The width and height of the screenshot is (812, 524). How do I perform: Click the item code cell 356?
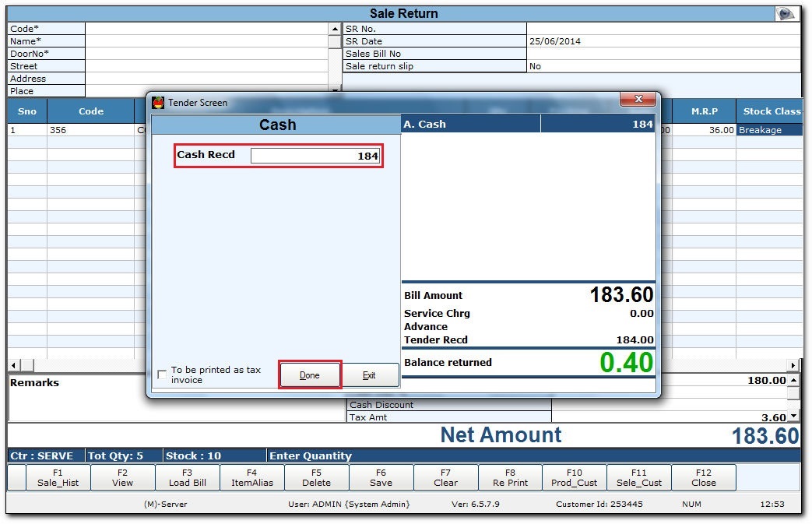91,130
